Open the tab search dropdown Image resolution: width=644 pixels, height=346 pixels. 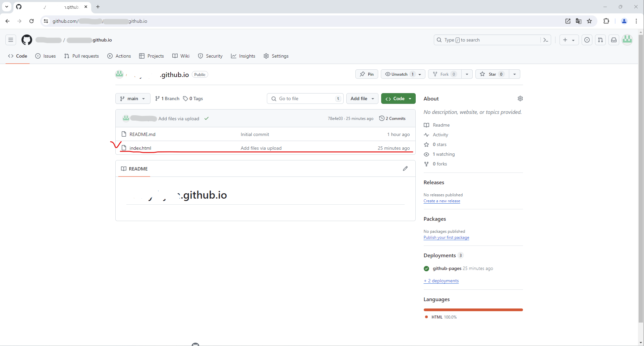tap(7, 7)
